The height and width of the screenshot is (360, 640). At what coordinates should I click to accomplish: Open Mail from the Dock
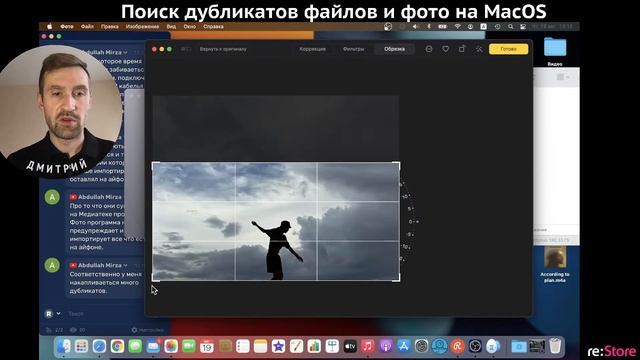coord(153,347)
